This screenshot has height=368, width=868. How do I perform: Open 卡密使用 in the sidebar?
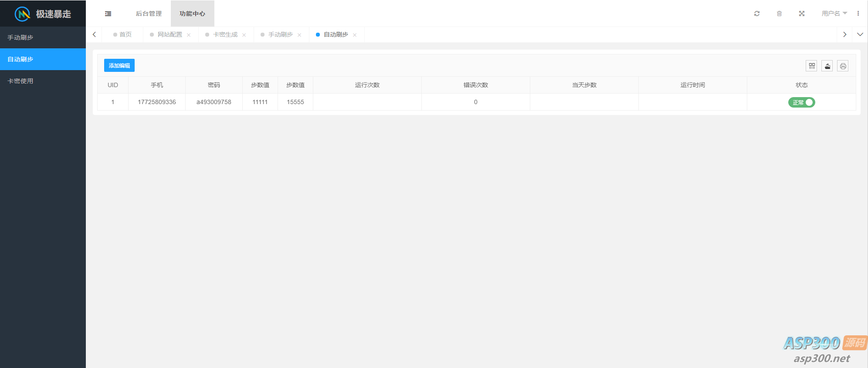coord(43,81)
